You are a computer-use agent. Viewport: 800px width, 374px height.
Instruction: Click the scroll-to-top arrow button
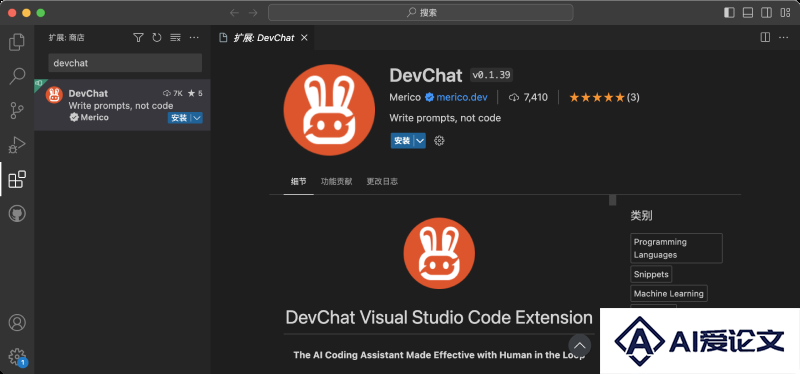pos(580,345)
